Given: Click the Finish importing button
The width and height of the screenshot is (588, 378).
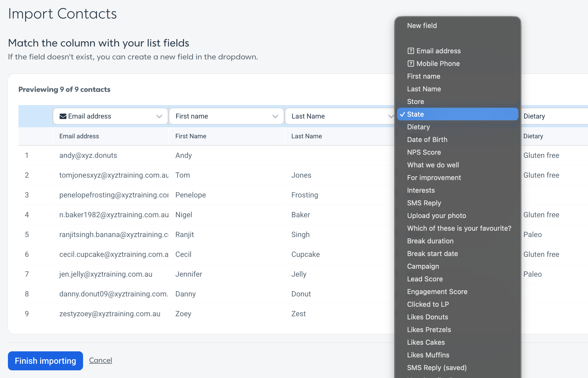Looking at the screenshot, I should tap(45, 361).
